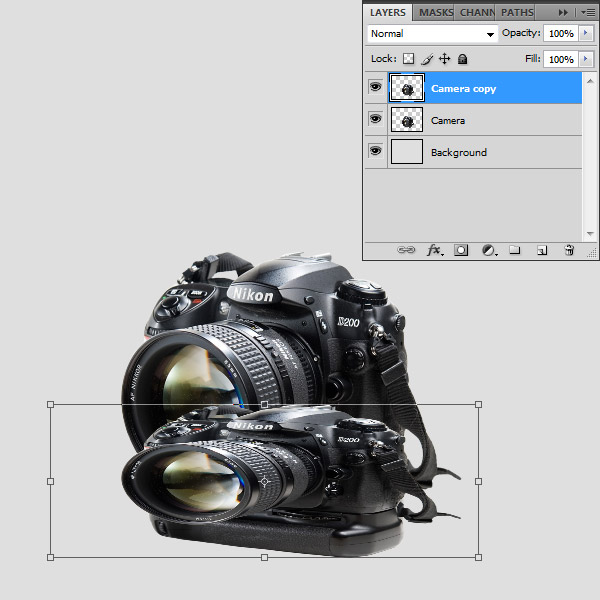
Task: Click the layers list scroll down arrow
Action: pyautogui.click(x=590, y=234)
